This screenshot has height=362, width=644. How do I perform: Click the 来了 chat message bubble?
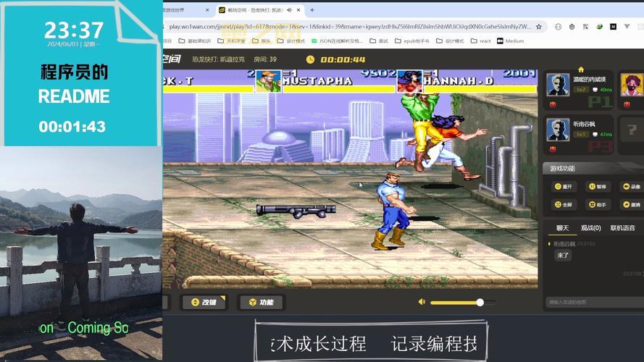click(563, 256)
